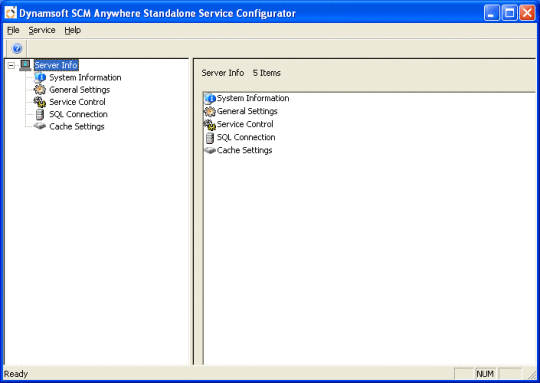
Task: Click SQL Connection database icon in left tree
Action: pyautogui.click(x=40, y=114)
